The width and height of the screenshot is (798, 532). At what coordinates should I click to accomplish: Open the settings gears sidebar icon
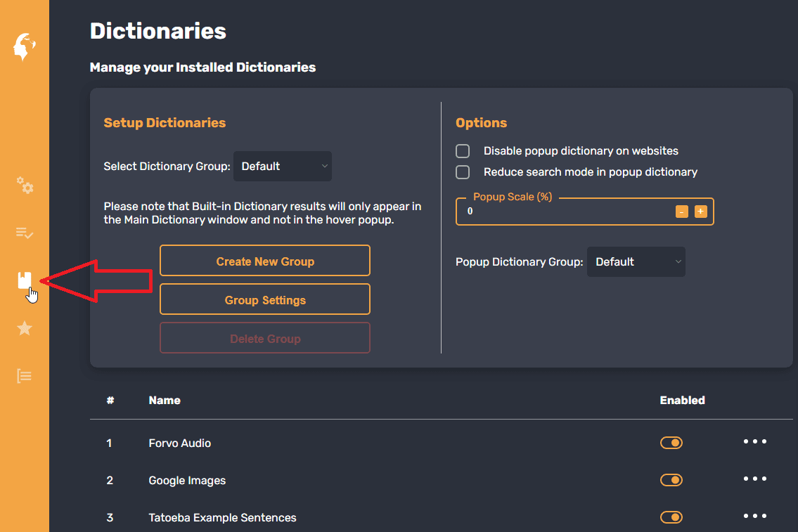(25, 186)
